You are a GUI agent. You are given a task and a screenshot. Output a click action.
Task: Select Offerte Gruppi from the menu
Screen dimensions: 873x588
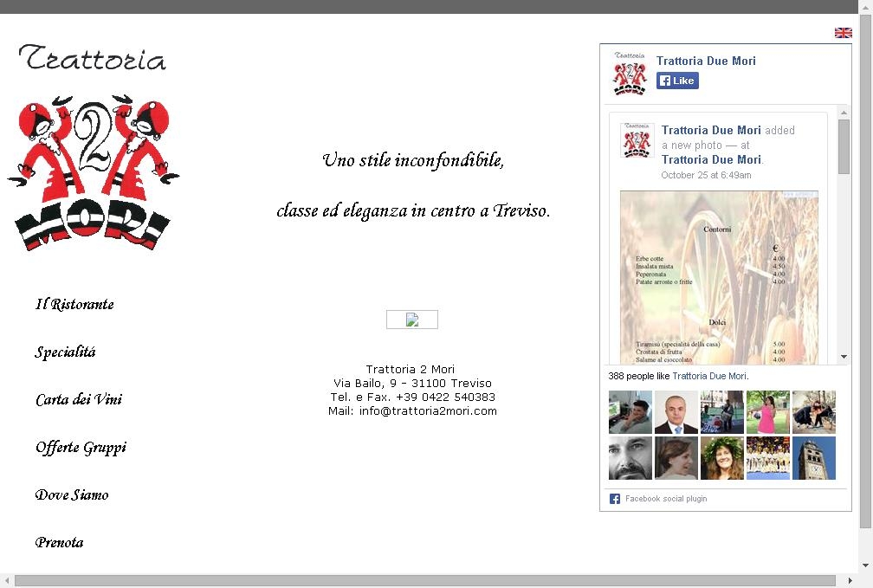[x=81, y=448]
